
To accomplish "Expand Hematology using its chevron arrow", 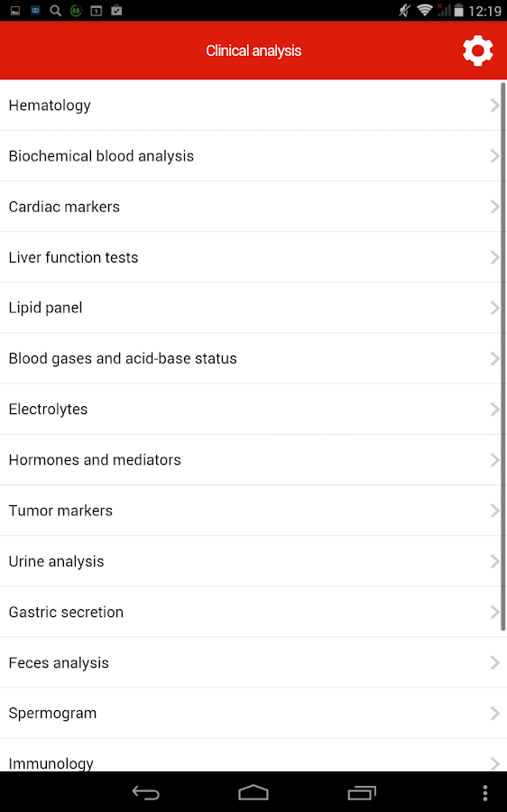I will point(494,106).
